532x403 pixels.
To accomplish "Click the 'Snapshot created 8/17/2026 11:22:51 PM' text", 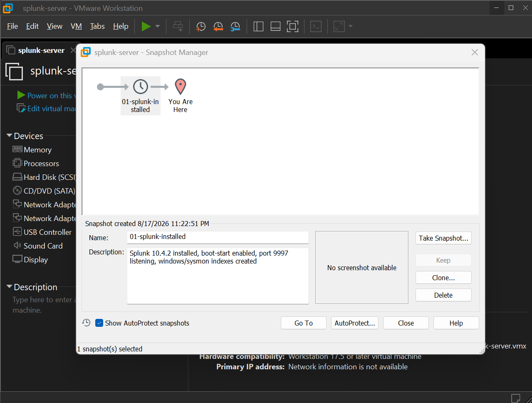I will point(147,224).
